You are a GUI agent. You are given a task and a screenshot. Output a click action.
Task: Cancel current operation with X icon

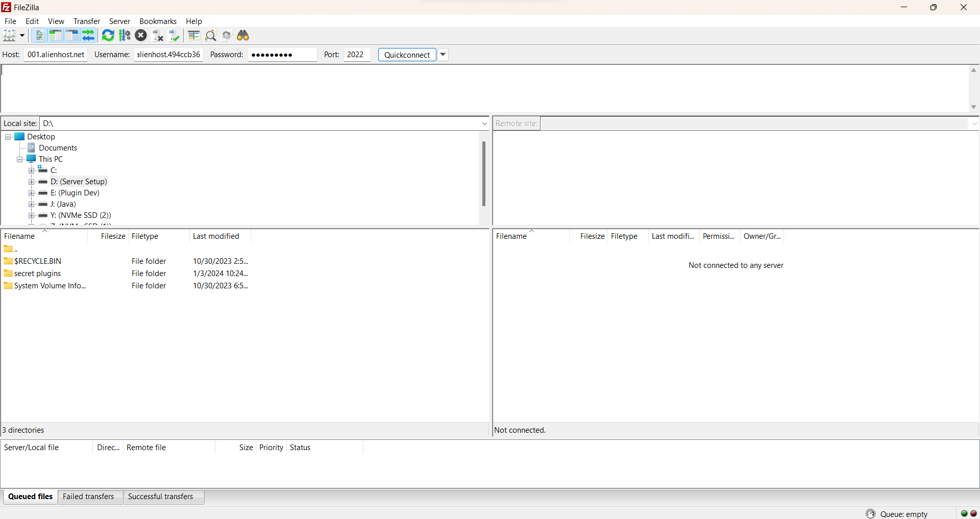coord(141,35)
